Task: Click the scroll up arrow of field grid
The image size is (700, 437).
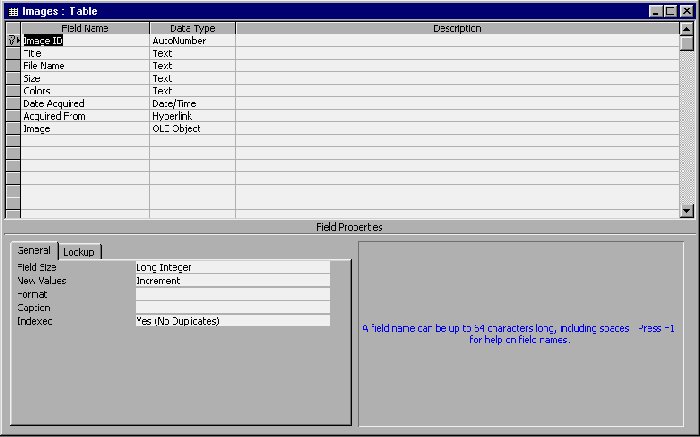Action: (x=686, y=29)
